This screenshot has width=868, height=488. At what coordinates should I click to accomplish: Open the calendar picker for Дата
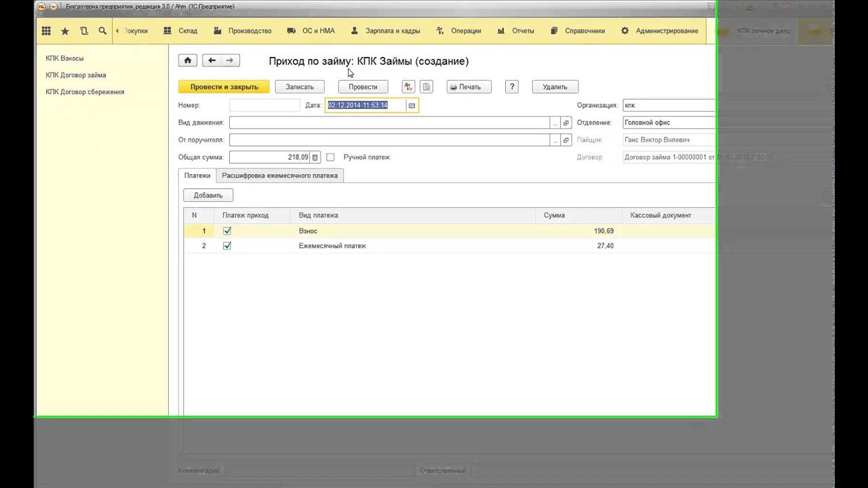pos(412,105)
